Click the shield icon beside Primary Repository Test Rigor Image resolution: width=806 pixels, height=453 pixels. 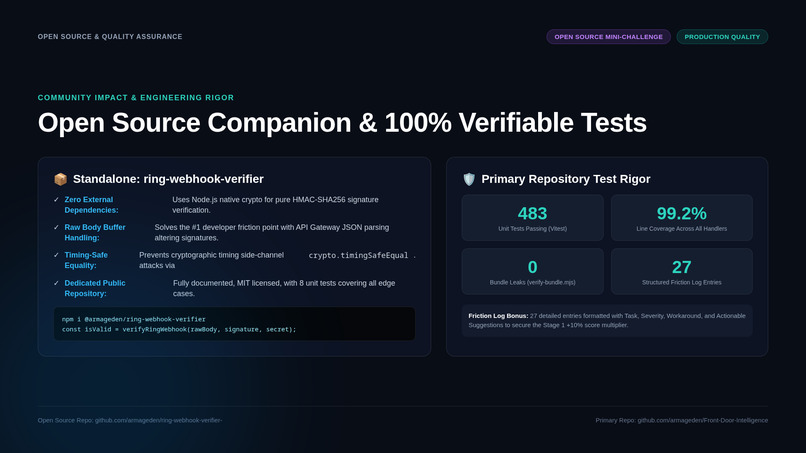tap(469, 179)
